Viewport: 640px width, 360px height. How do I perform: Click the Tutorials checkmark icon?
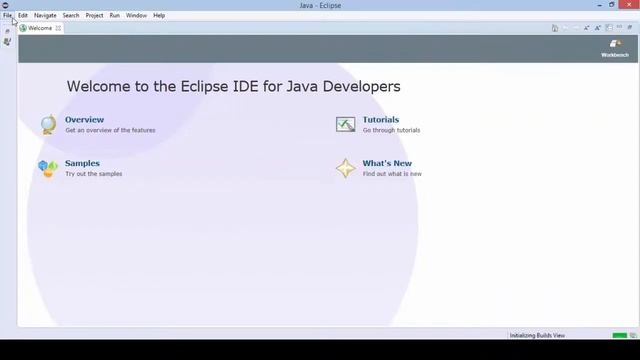345,124
